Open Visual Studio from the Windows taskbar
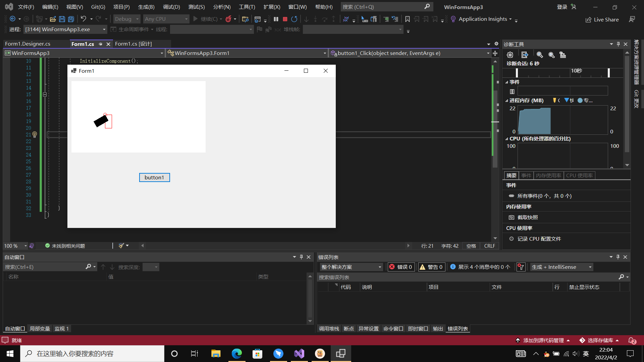This screenshot has height=362, width=644. 299,354
